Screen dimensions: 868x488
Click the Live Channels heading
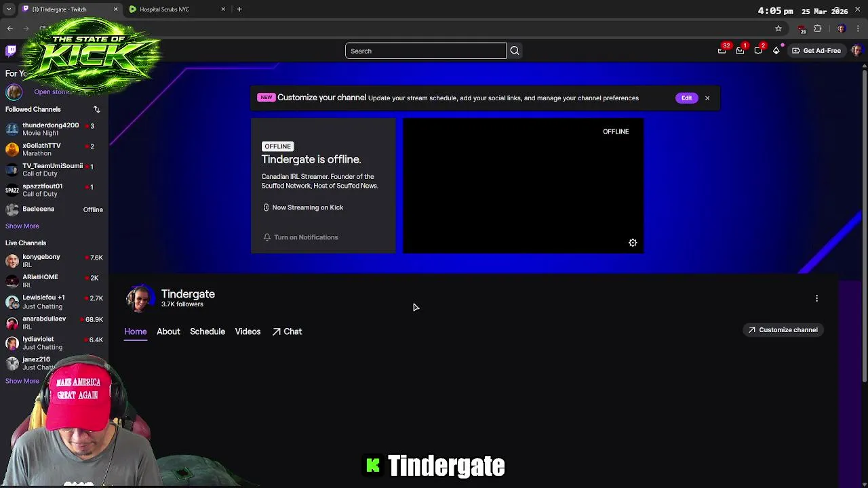click(x=26, y=243)
